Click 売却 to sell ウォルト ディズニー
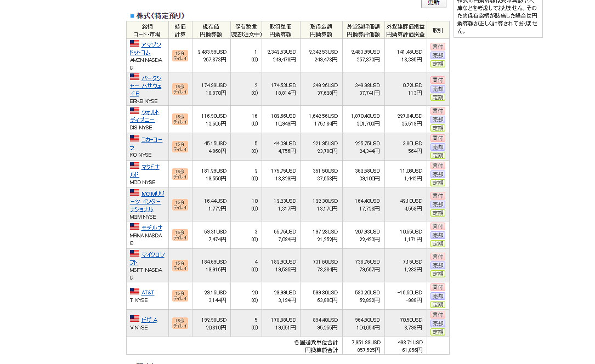The width and height of the screenshot is (595, 364). 438,120
